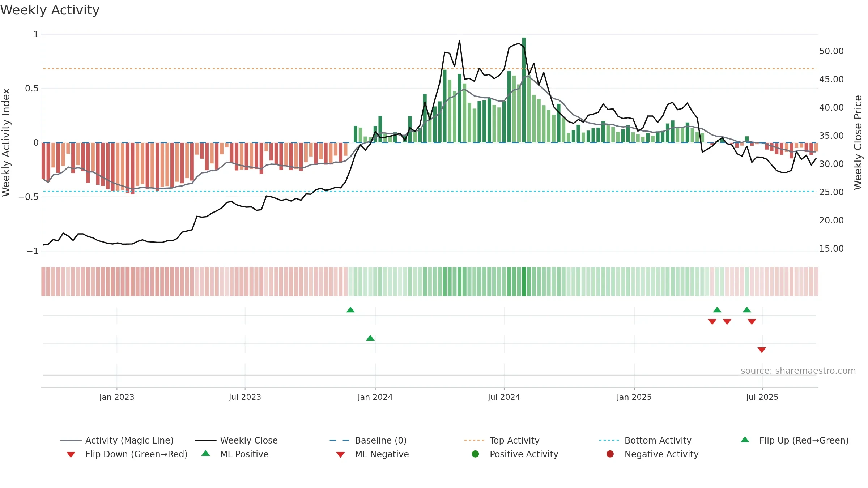Select the April 2025 red flip-down triangle

[712, 322]
